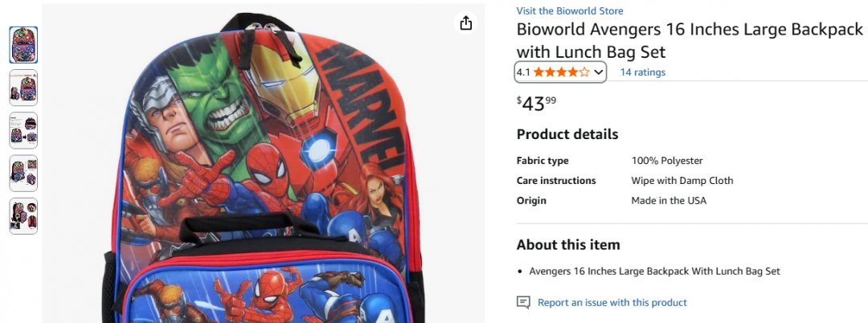Open the Visit the Bioworld Store link
Screen dimensions: 868x323
pyautogui.click(x=570, y=11)
